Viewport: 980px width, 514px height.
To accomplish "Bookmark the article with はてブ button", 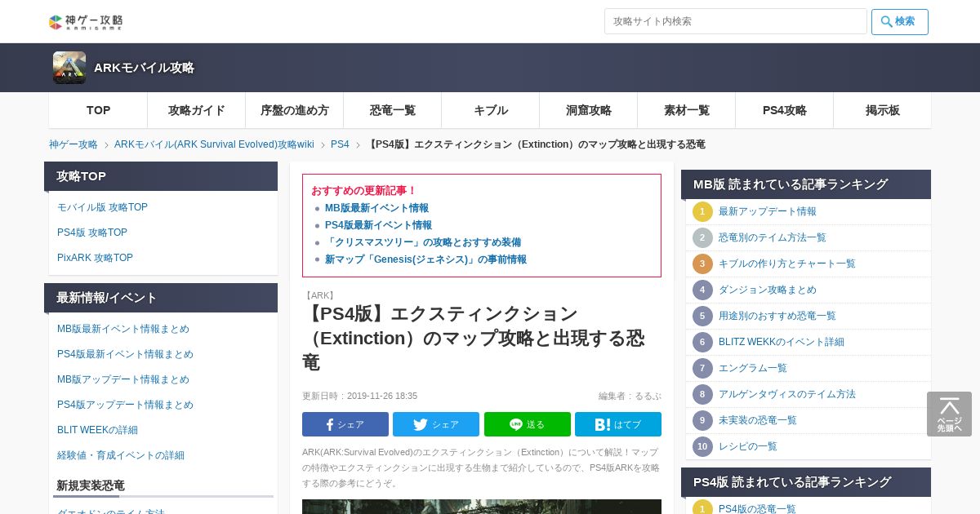I will tap(618, 424).
